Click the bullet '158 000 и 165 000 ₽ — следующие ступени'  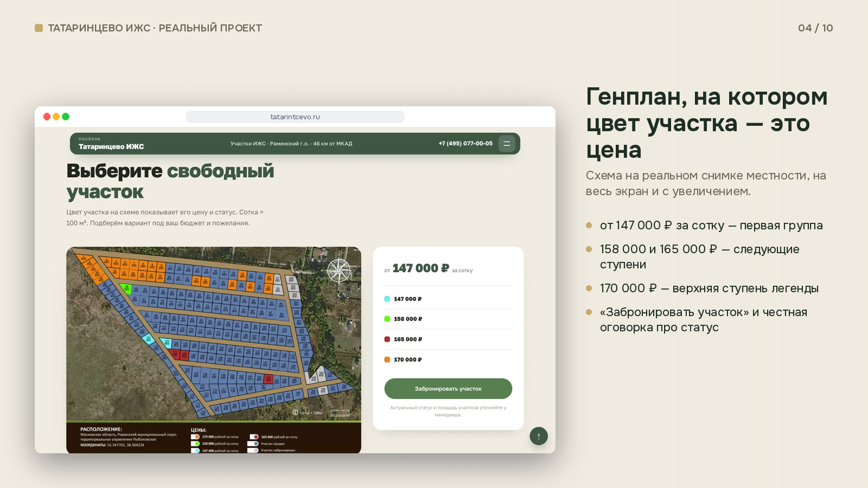[x=700, y=257]
